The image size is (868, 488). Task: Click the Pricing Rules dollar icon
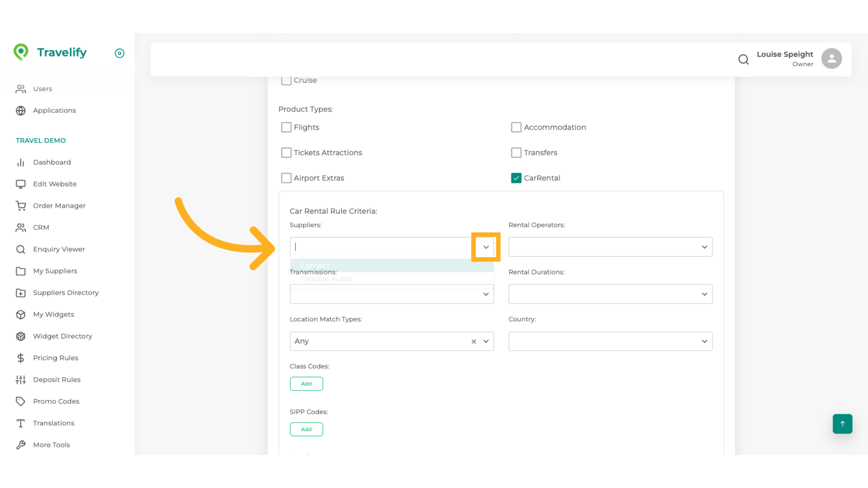21,358
